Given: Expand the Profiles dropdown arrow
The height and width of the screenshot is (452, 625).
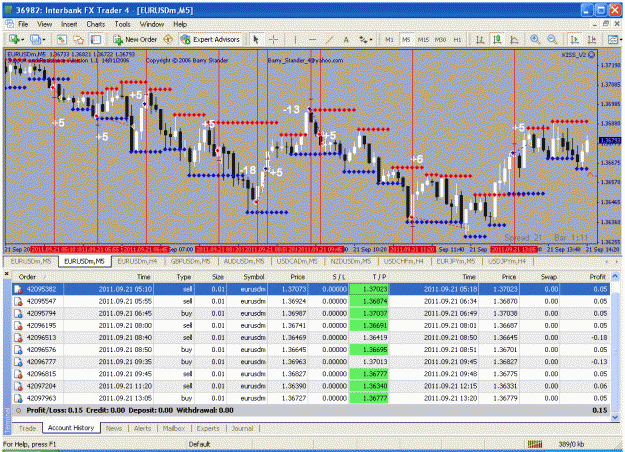Looking at the screenshot, I should point(43,39).
